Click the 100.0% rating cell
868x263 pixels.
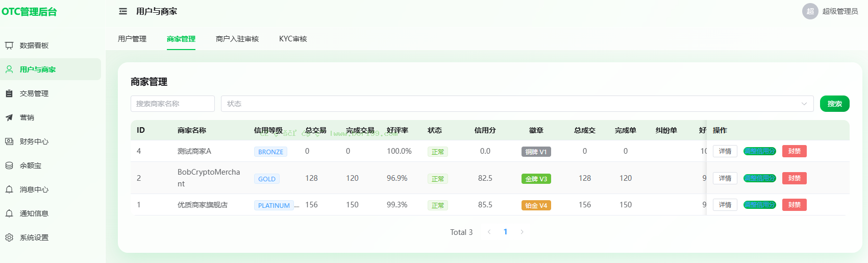point(399,151)
